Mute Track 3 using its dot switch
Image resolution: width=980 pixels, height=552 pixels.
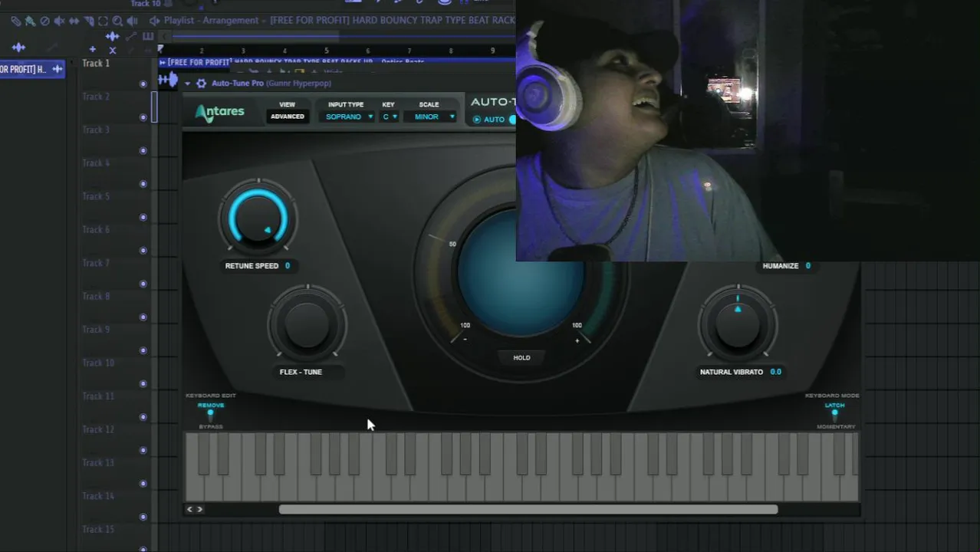click(143, 151)
